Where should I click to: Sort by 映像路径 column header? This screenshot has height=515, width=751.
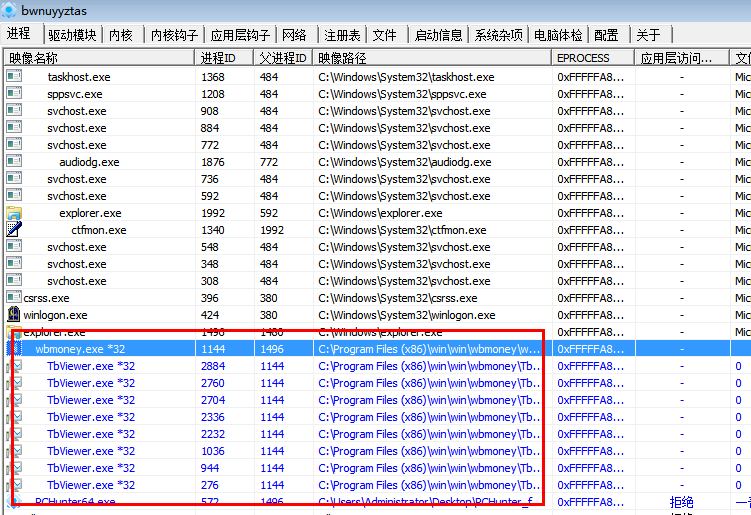click(432, 58)
